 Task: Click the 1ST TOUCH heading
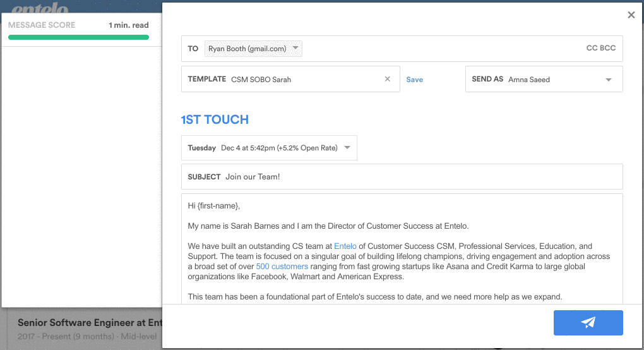pos(215,119)
